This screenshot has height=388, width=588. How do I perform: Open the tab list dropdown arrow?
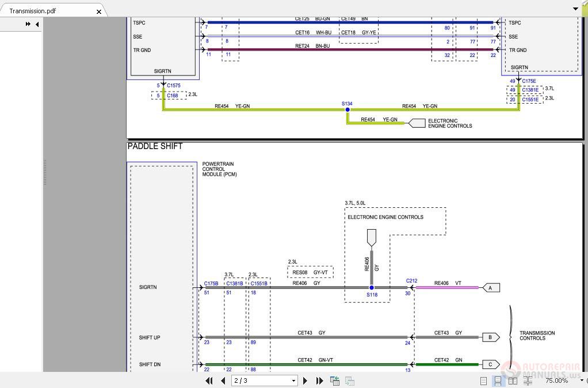tap(575, 9)
